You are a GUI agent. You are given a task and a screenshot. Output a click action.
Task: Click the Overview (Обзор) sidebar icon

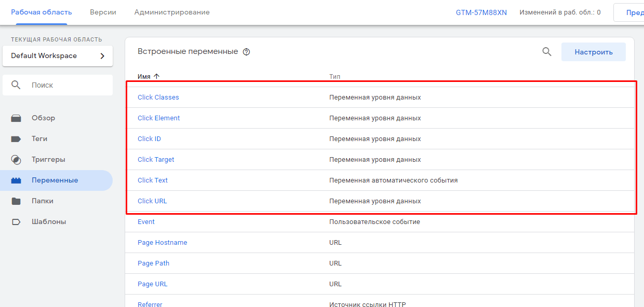[x=16, y=118]
